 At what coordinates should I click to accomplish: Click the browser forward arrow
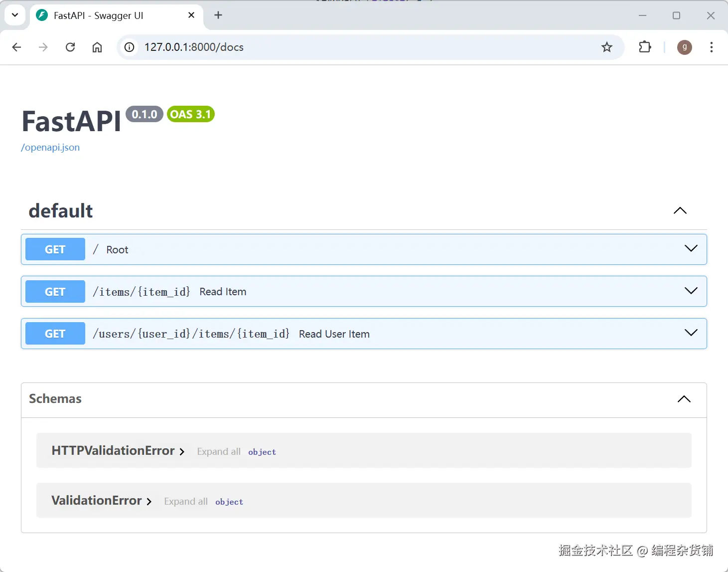[x=43, y=47]
